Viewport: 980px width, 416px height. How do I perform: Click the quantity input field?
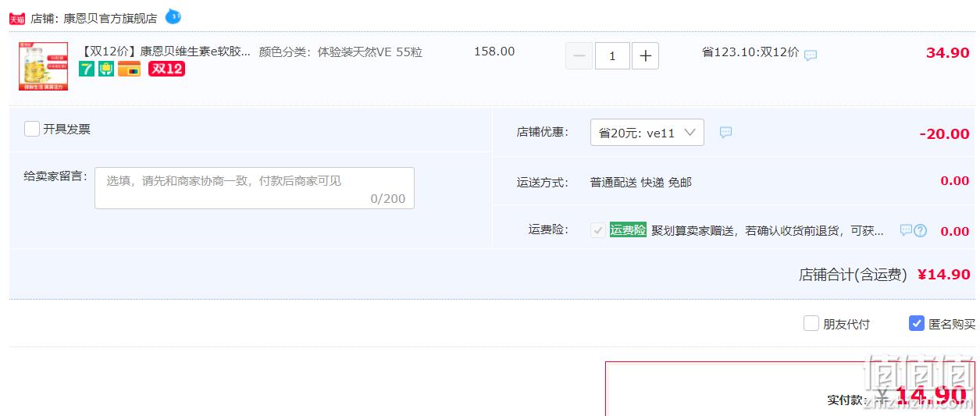pos(612,56)
